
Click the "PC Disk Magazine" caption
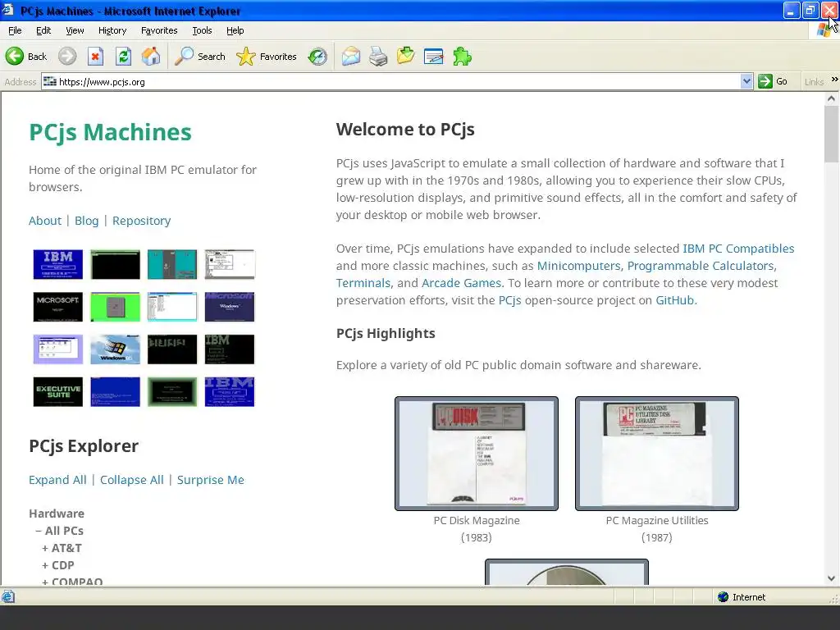pyautogui.click(x=477, y=520)
